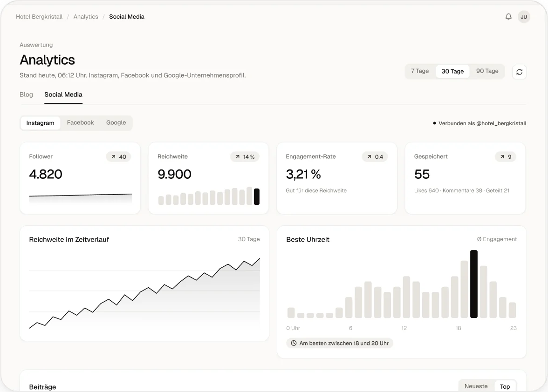Screen dimensions: 548x392
Task: Click the Stand heute, 06:12 Uhr subtitle
Action: [133, 75]
